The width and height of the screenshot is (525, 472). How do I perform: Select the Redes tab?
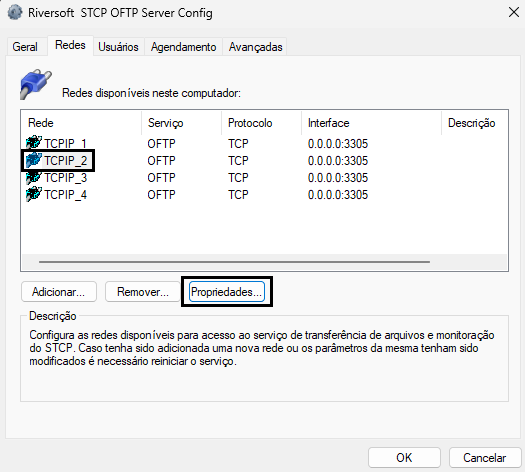coord(70,45)
